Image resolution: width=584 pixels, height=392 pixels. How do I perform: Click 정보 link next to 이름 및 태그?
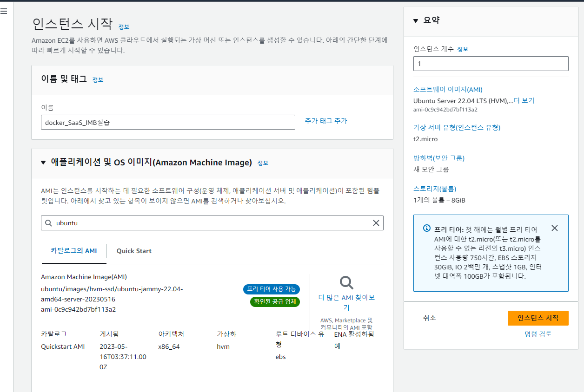pos(98,79)
